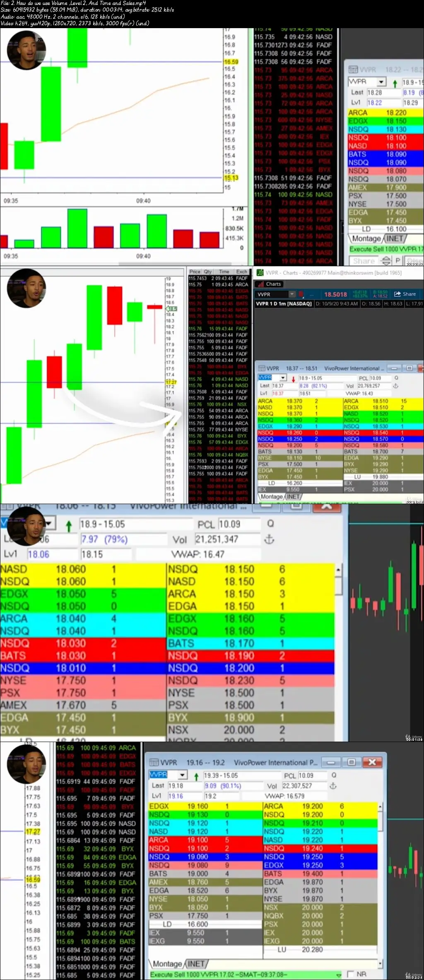The width and height of the screenshot is (424, 980).
Task: Open the VVPR symbol dropdown in the 19.16 -- 19.2 window
Action: tap(183, 775)
